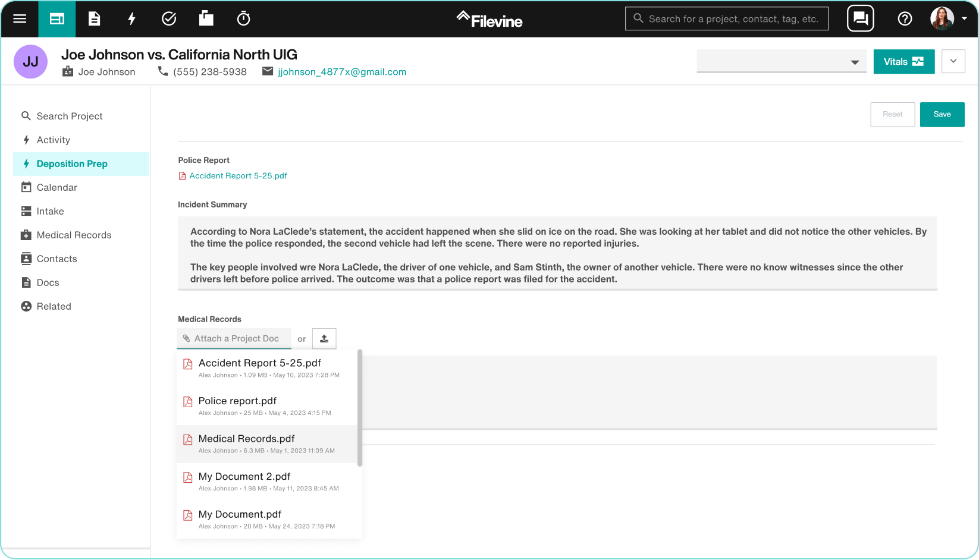979x560 pixels.
Task: Click the Filevine logo
Action: pyautogui.click(x=489, y=18)
